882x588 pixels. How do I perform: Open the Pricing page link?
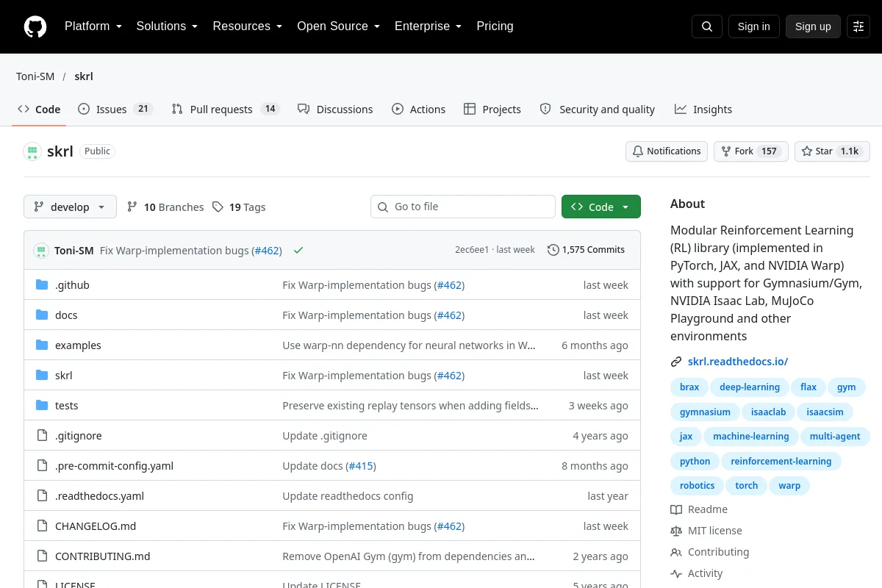[495, 26]
